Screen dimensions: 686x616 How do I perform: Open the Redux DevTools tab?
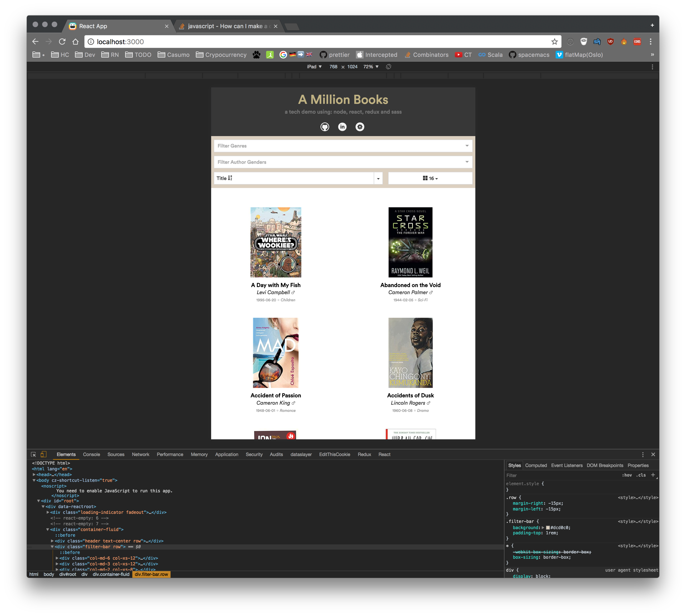click(x=364, y=455)
